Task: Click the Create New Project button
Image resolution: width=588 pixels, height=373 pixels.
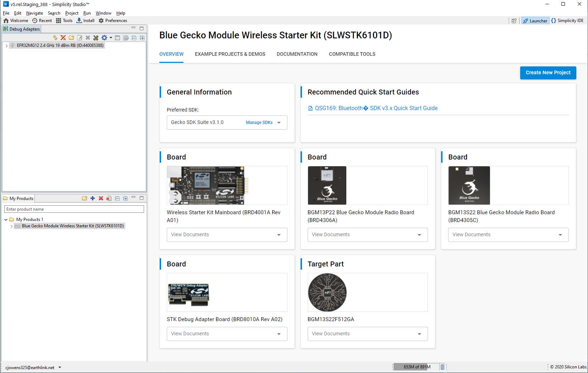Action: tap(548, 72)
